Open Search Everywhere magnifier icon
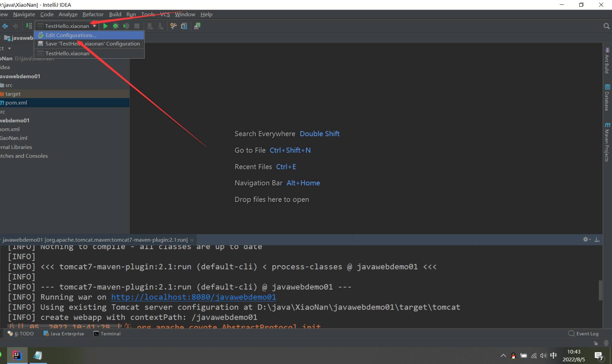Viewport: 612px width, 364px height. (x=606, y=26)
